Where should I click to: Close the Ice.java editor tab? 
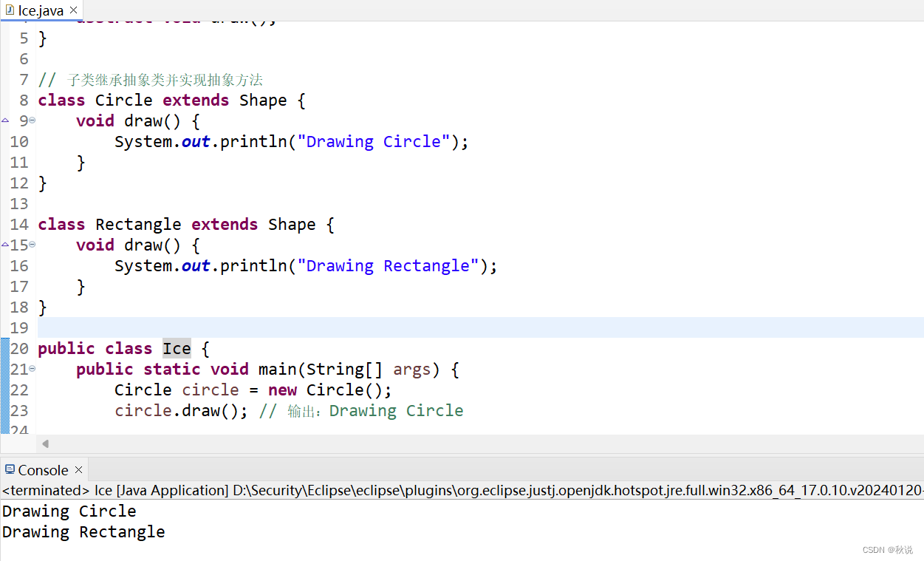[73, 10]
